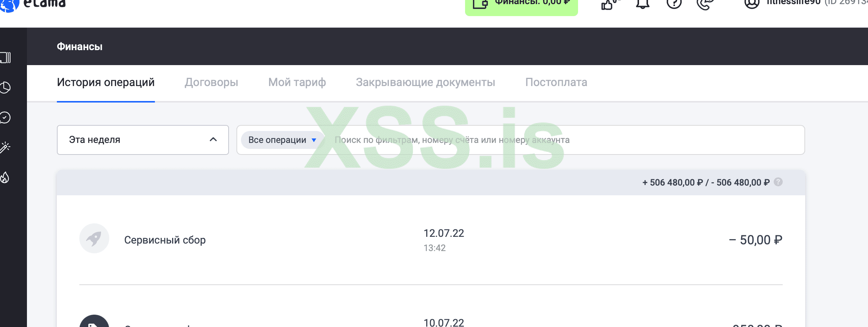868x327 pixels.
Task: Open the notifications bell
Action: 642,4
